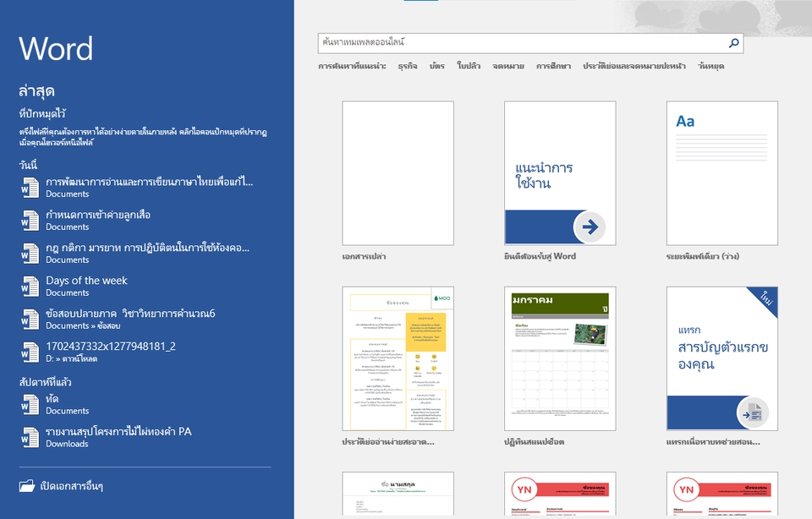
Task: Click the ยินดีต้อนรับสู่ Word template label
Action: click(x=540, y=256)
